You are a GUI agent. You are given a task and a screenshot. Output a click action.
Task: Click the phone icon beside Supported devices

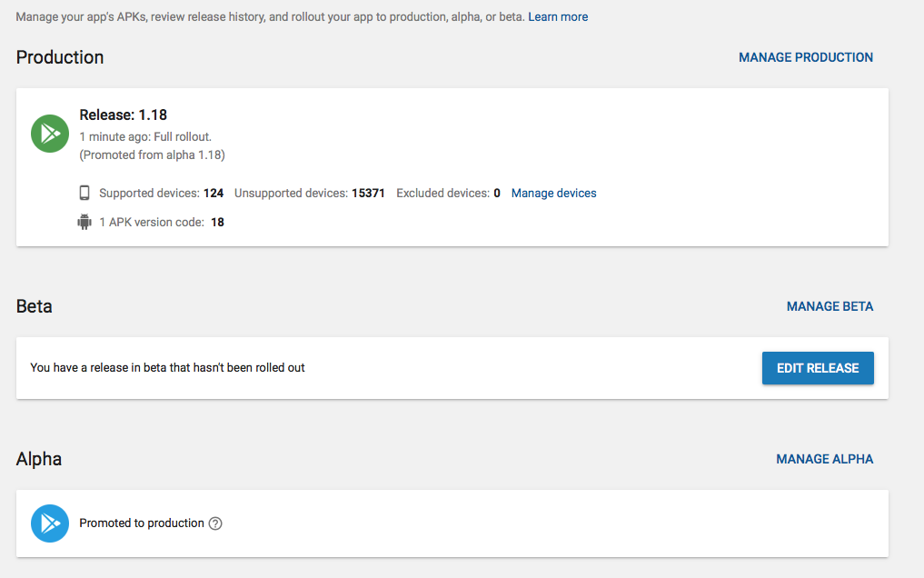coord(84,193)
